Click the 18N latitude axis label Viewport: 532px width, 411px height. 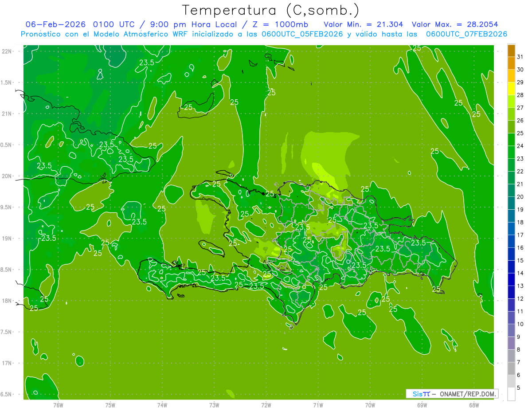tap(7, 301)
